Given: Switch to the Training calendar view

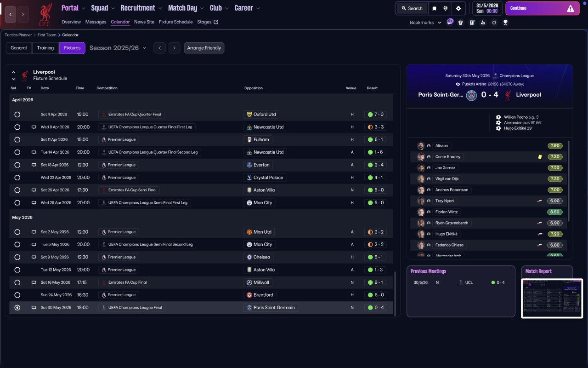Looking at the screenshot, I should pyautogui.click(x=45, y=48).
